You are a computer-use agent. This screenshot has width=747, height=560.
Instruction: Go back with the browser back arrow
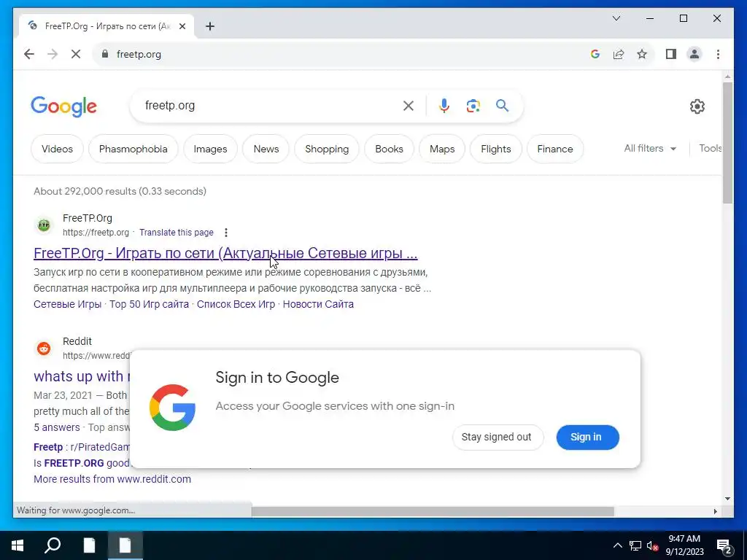pos(29,54)
